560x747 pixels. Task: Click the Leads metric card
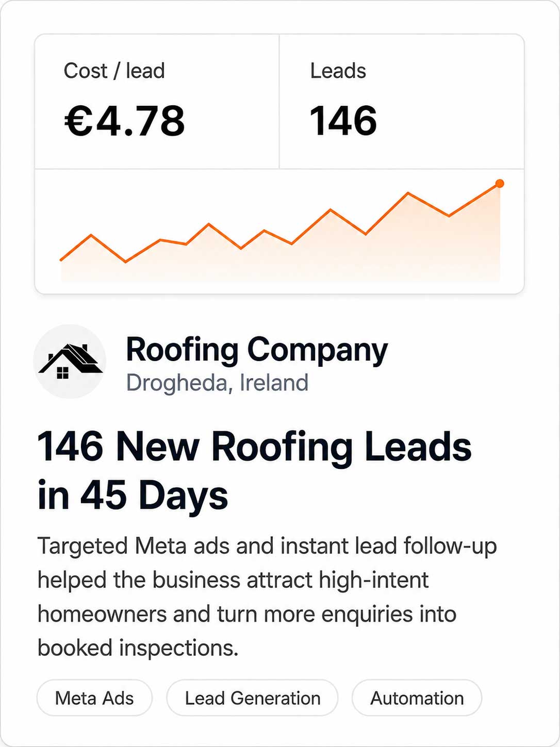[x=402, y=102]
